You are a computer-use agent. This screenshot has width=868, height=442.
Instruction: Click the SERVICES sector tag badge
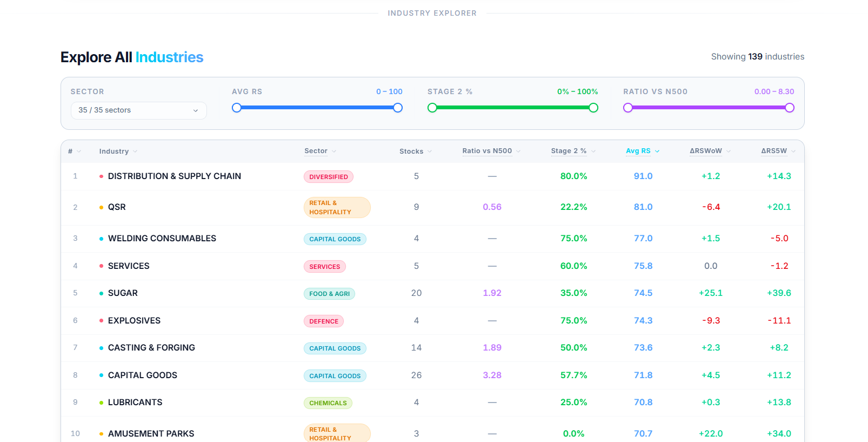325,267
